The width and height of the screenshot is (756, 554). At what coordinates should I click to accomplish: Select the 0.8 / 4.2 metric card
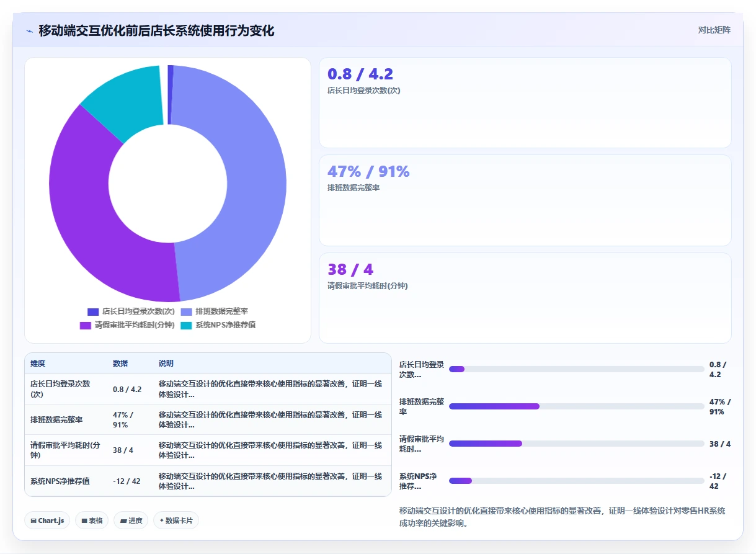525,103
